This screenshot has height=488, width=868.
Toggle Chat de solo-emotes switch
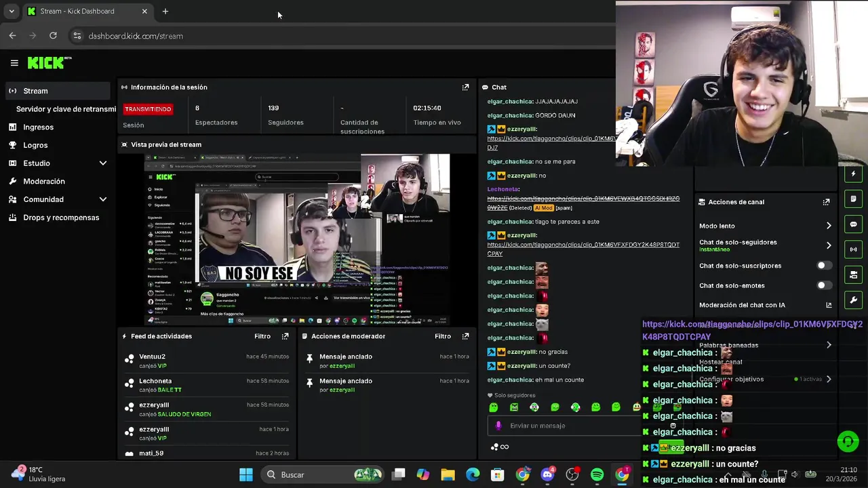825,285
